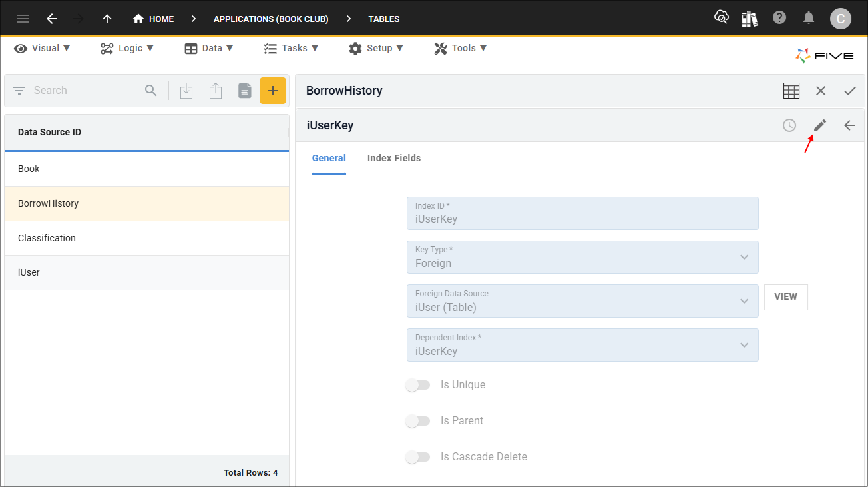Image resolution: width=868 pixels, height=487 pixels.
Task: Open the Visual menu
Action: click(43, 48)
